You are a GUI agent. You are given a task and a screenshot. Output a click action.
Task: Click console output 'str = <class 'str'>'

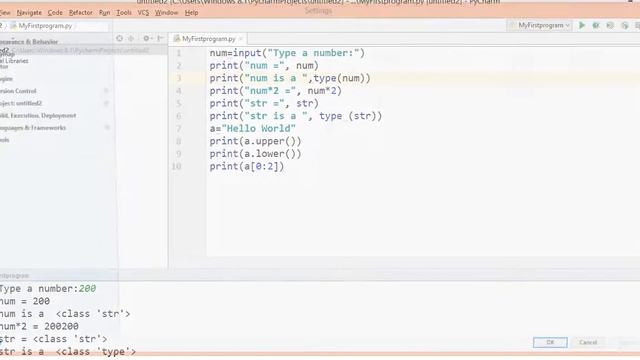(x=53, y=339)
